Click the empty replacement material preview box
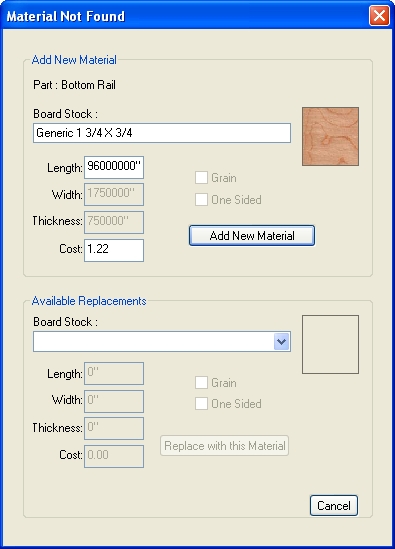Viewport: 395px width, 549px height. pos(330,345)
